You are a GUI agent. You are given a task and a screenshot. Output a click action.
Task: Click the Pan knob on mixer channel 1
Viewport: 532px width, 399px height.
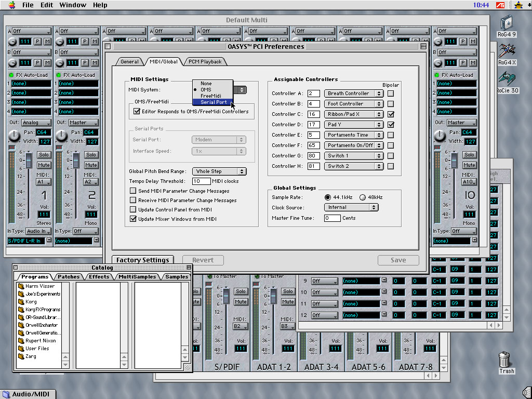(x=14, y=136)
